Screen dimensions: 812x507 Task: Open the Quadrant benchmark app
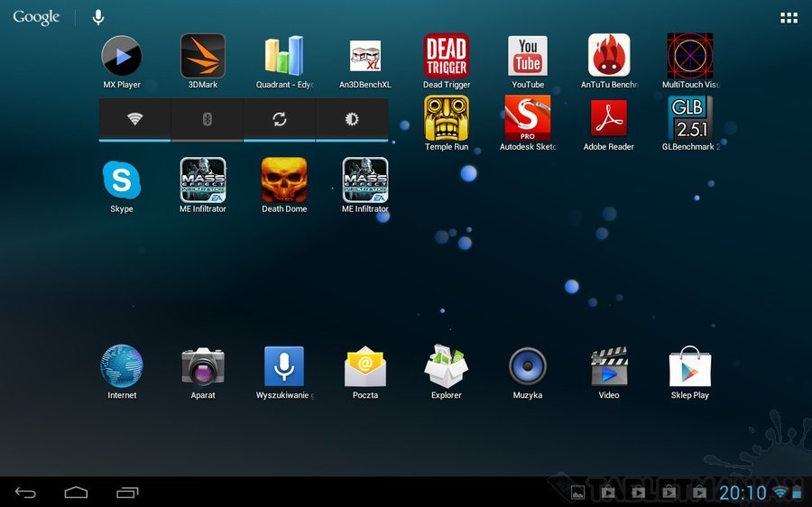[284, 56]
